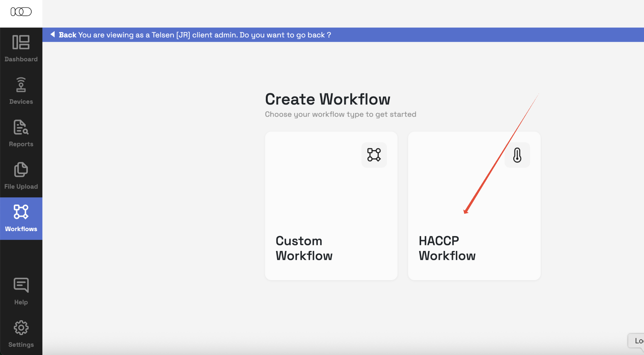
Task: Click the nodes icon on Custom card
Action: [374, 155]
